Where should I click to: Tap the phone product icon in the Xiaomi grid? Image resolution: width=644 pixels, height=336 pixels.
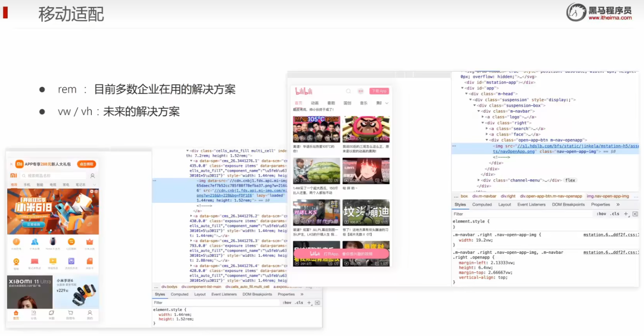53,242
